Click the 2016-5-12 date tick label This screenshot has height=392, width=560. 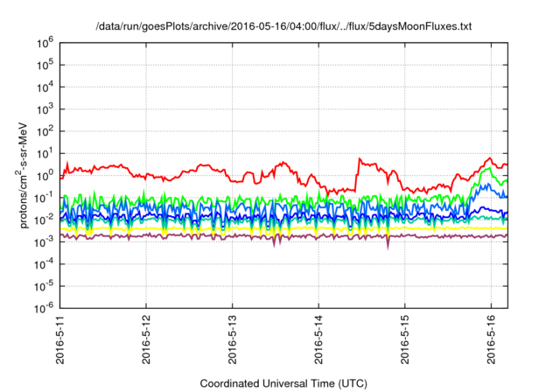(x=146, y=339)
